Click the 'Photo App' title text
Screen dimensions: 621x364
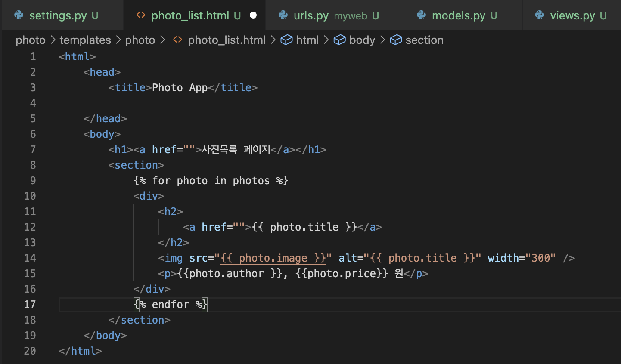tap(180, 88)
